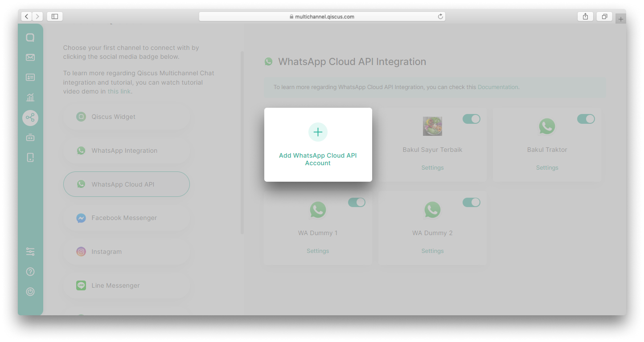This screenshot has height=342, width=644.
Task: Open the Documentation link
Action: (x=497, y=87)
